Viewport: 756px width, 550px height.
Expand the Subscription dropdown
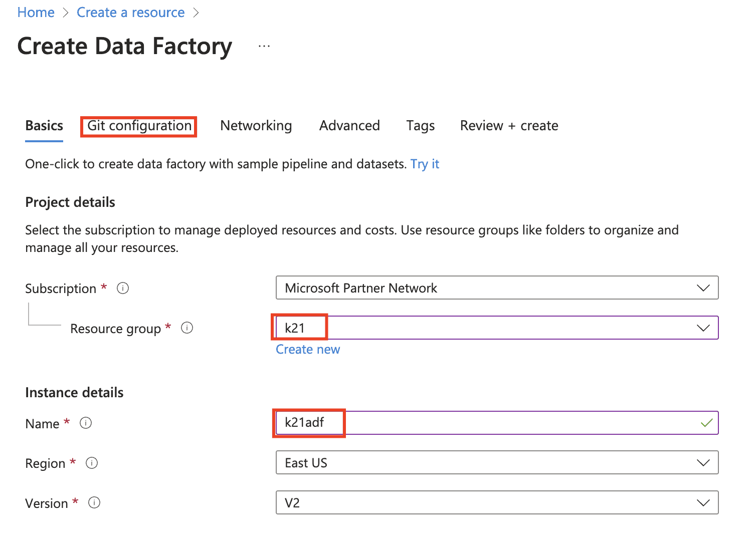tap(496, 288)
